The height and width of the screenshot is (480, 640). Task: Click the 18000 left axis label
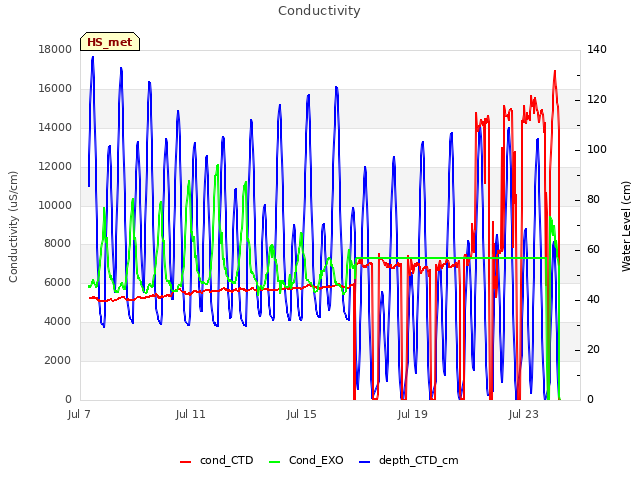[55, 49]
